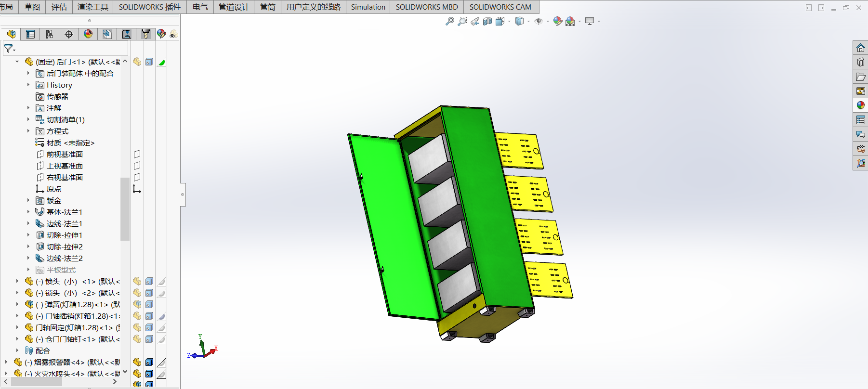Image resolution: width=868 pixels, height=389 pixels.
Task: Open the ConfigurationManager tab icon
Action: [50, 34]
